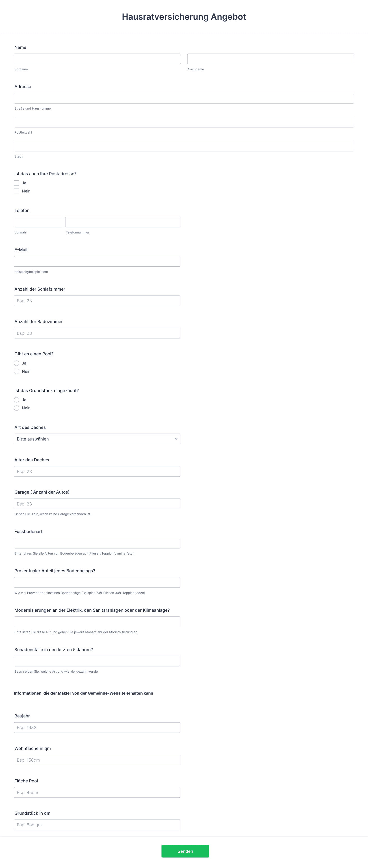Select Ja for Grundstück eingezäunt
Image resolution: width=368 pixels, height=868 pixels.
click(17, 400)
